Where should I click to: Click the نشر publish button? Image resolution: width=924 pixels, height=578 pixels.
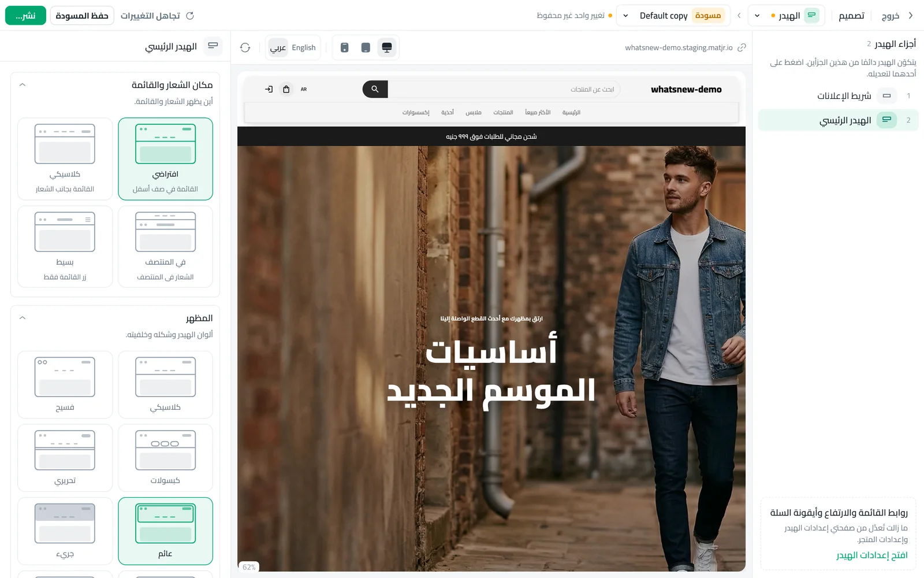coord(25,16)
